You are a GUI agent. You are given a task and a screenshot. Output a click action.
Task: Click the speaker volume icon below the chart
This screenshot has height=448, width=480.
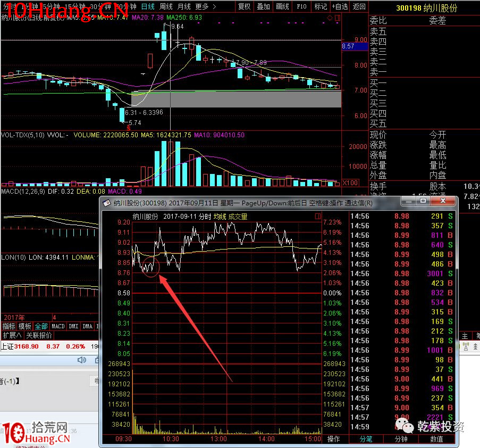click(82, 360)
